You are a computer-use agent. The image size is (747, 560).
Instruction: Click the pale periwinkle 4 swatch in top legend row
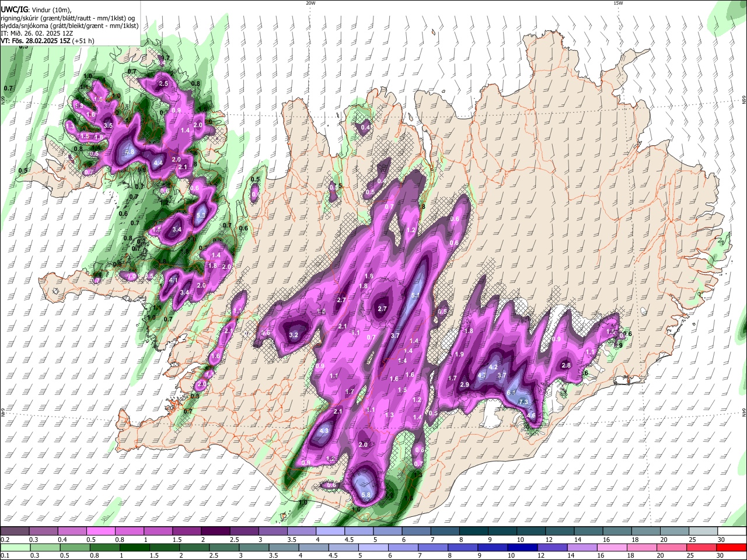click(330, 531)
